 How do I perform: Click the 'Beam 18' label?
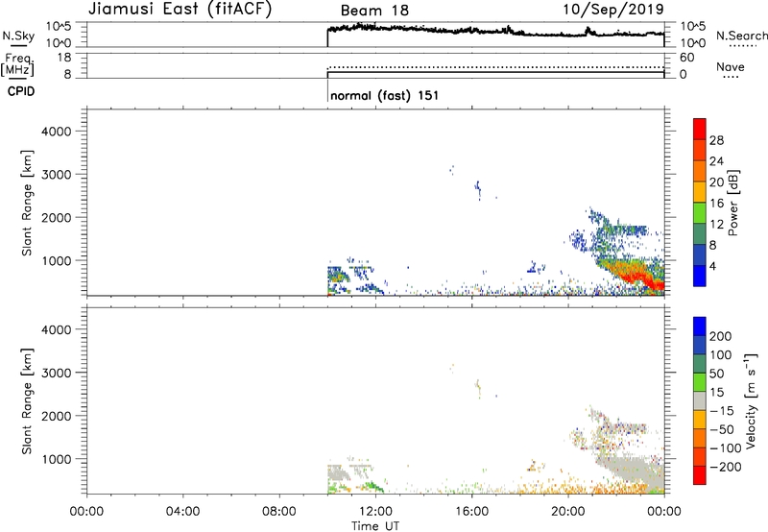374,11
